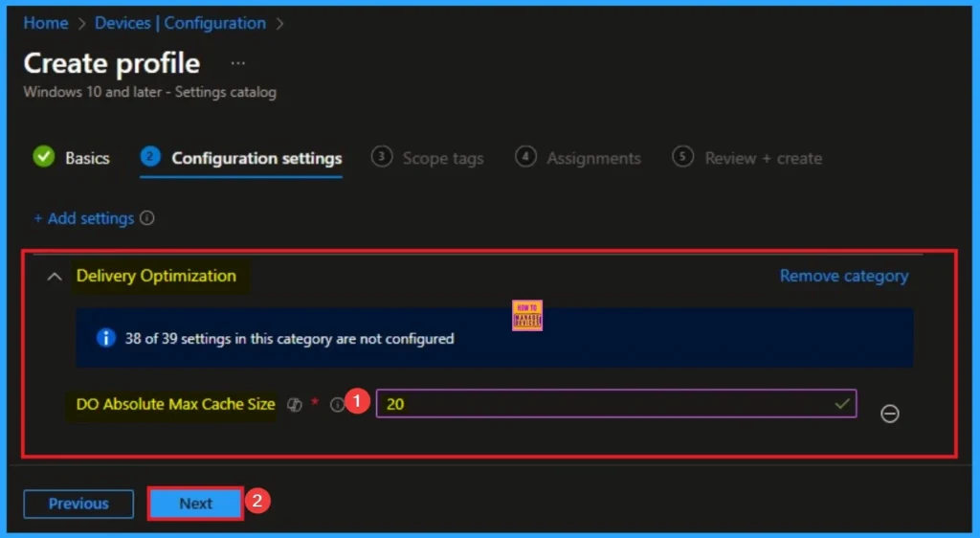Click the blue info icon in settings banner
Screen dimensions: 980x538
[107, 338]
